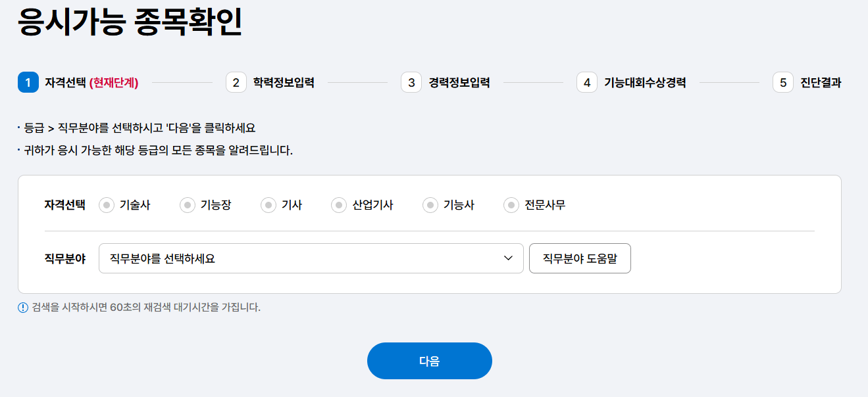
Task: Expand the job field dropdown showing placeholder text
Action: click(x=263, y=258)
